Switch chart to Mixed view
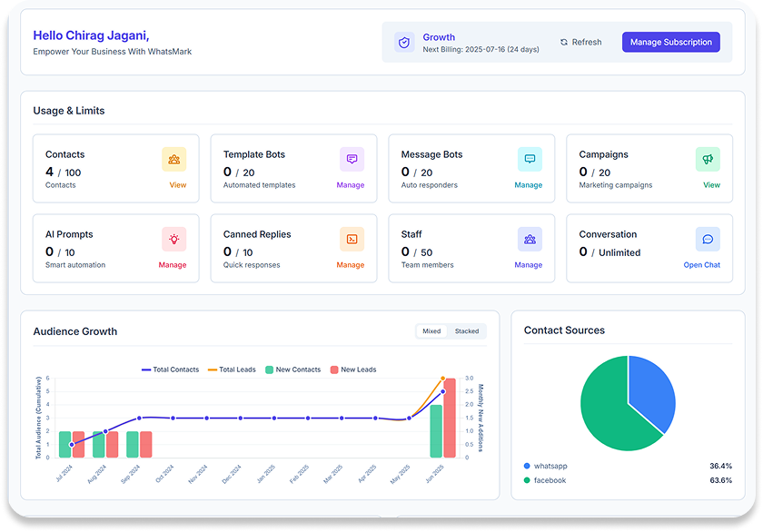 point(431,331)
